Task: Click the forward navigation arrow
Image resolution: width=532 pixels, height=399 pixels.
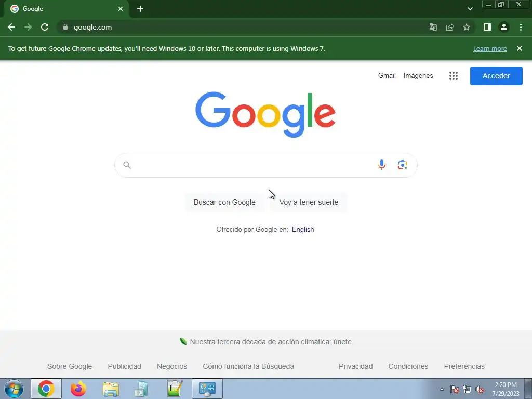Action: tap(28, 27)
